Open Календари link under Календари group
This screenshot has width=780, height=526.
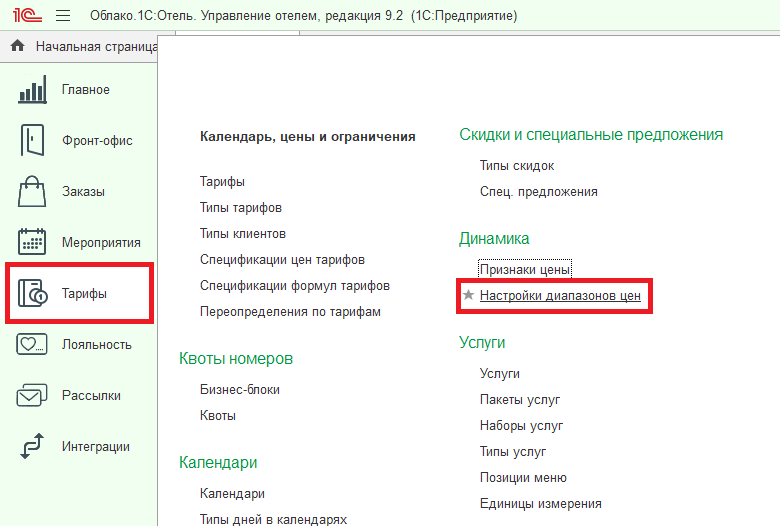(232, 494)
